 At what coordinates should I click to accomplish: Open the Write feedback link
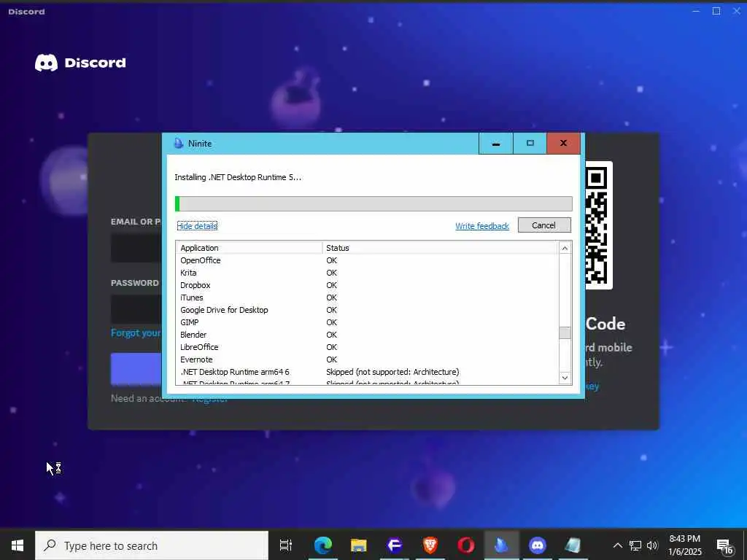point(482,226)
